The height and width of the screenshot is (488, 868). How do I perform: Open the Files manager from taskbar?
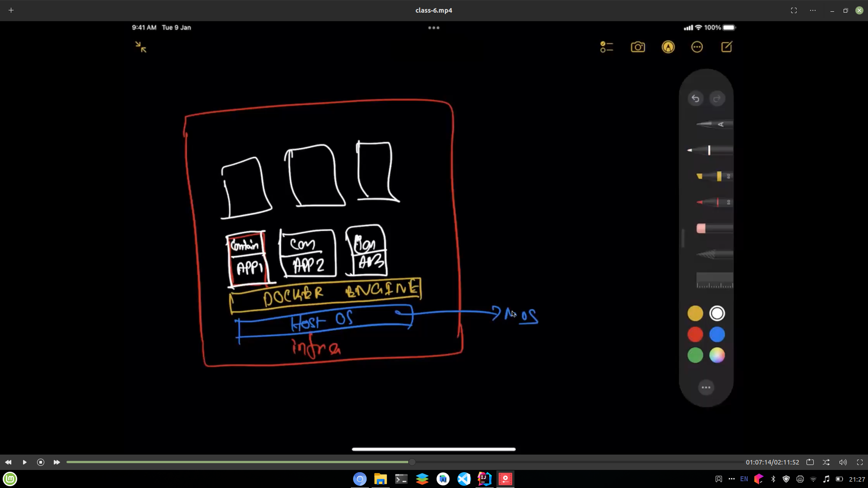(x=380, y=479)
